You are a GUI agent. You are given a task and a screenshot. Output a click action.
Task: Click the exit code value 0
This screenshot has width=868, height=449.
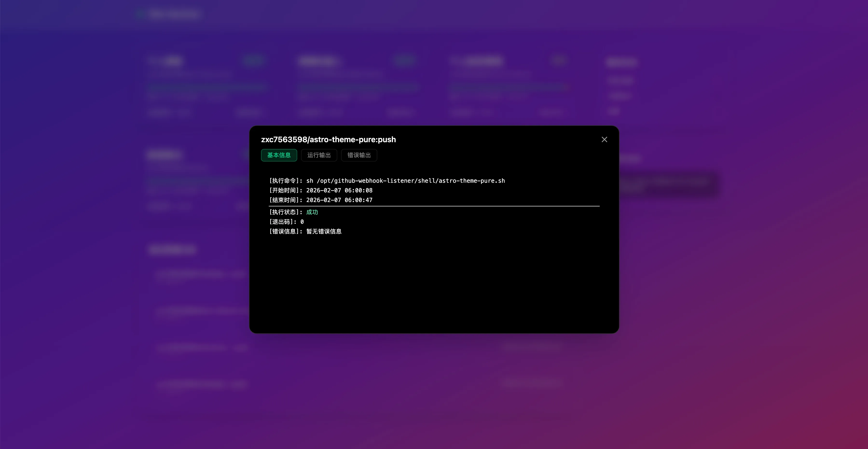point(302,222)
